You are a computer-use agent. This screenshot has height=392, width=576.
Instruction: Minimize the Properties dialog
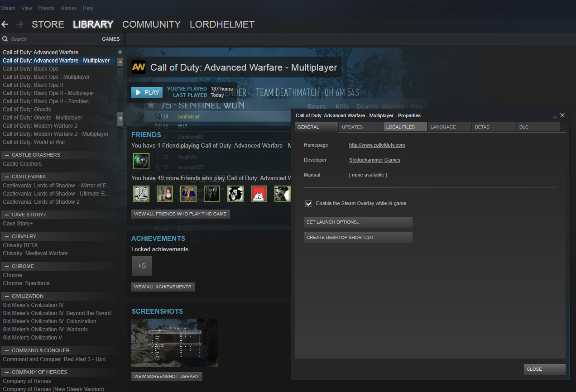[555, 116]
